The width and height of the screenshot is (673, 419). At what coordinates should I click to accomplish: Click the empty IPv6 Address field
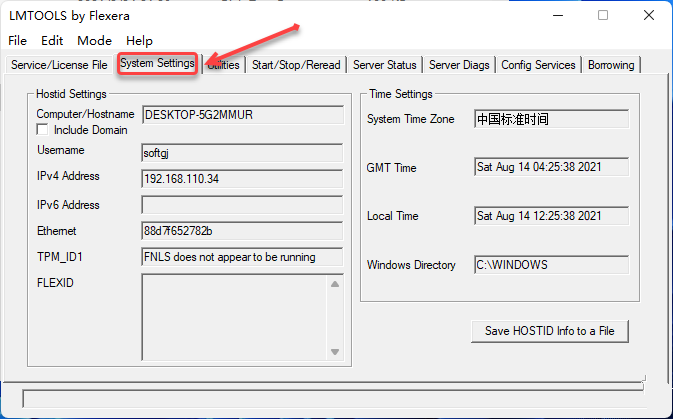click(242, 205)
